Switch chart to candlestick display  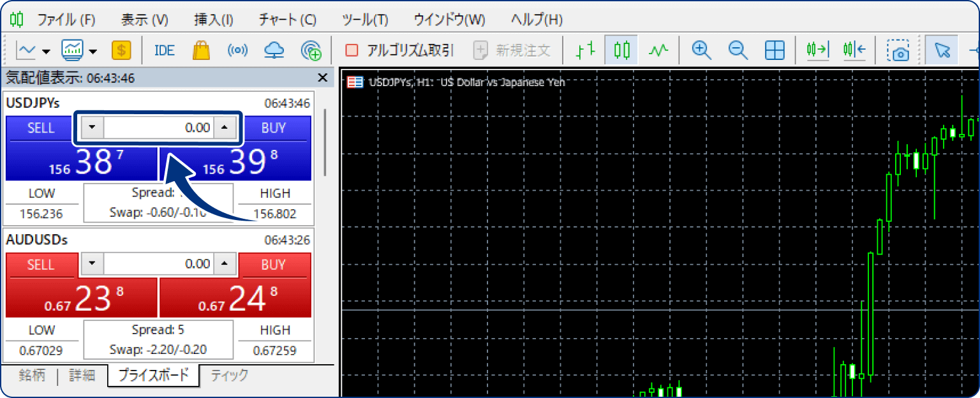coord(621,50)
